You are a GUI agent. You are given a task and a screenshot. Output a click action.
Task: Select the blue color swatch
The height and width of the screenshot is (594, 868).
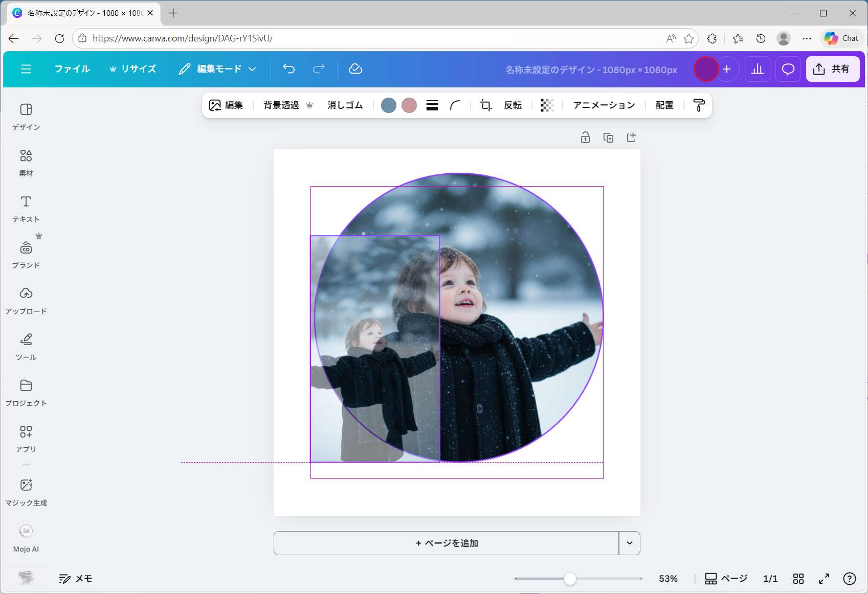coord(389,105)
